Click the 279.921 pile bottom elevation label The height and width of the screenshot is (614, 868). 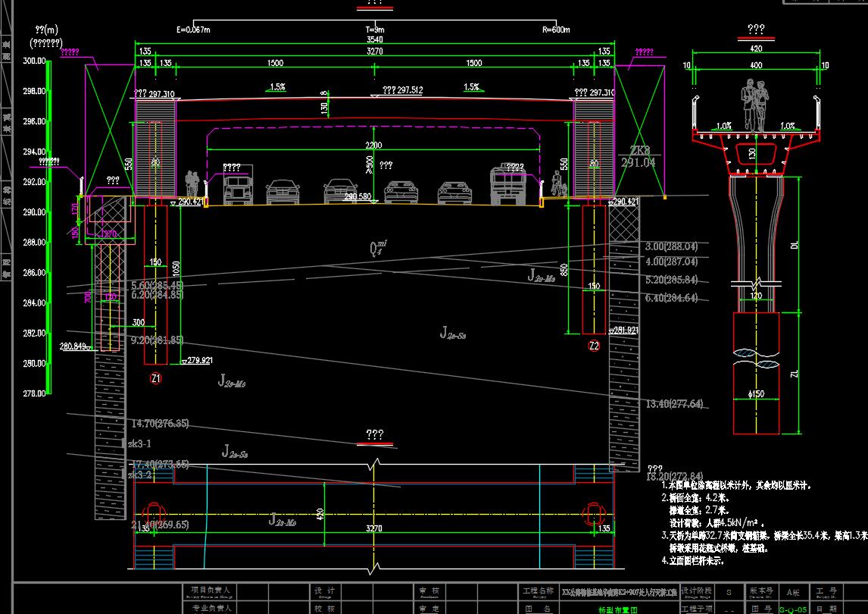(200, 360)
